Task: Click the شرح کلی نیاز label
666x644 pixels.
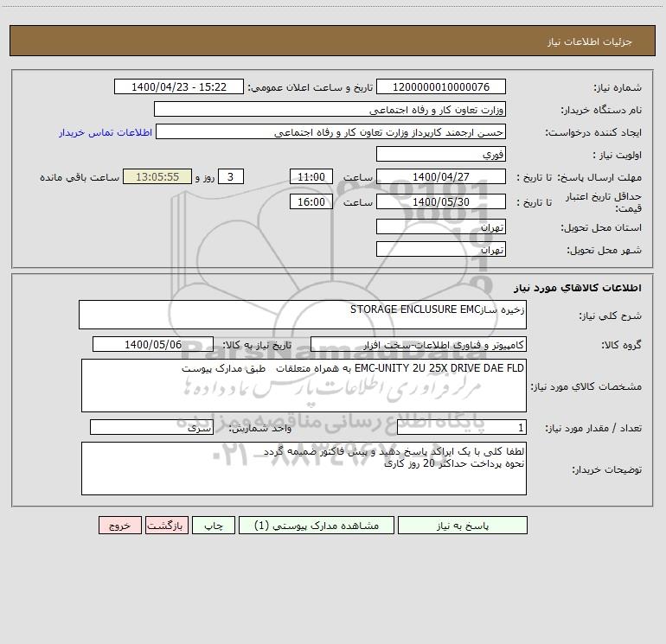Action: pyautogui.click(x=611, y=316)
